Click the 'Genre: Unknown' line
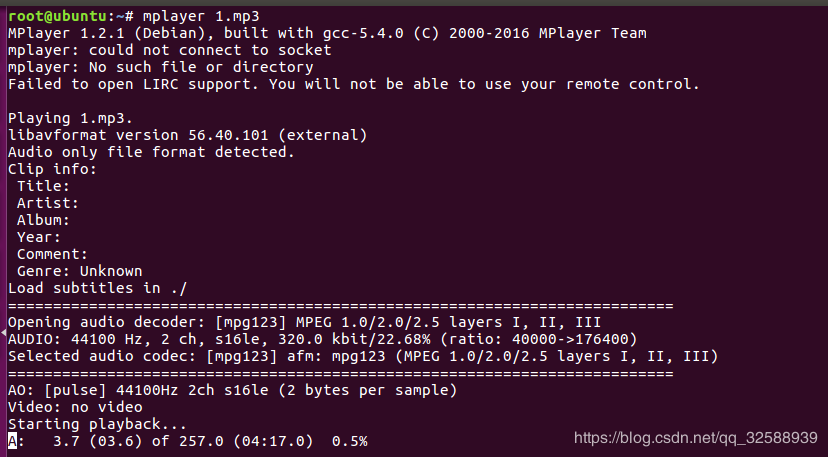Screen dimensions: 828x457 point(79,271)
